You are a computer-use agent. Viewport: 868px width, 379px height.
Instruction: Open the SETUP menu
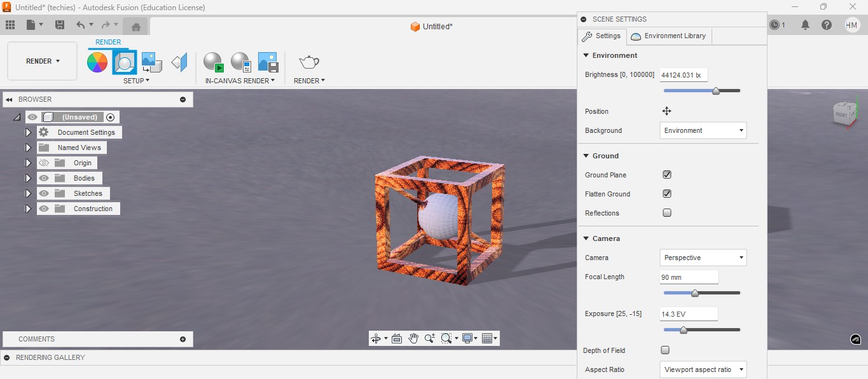137,81
